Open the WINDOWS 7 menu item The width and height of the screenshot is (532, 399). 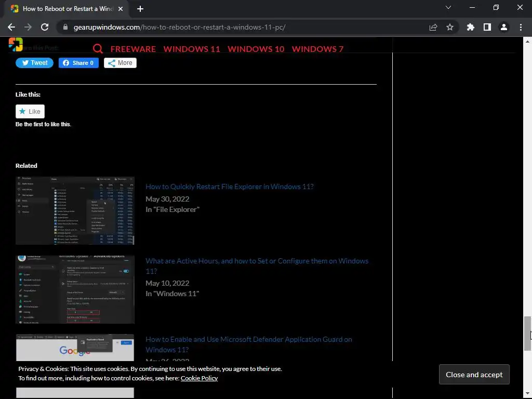[317, 49]
